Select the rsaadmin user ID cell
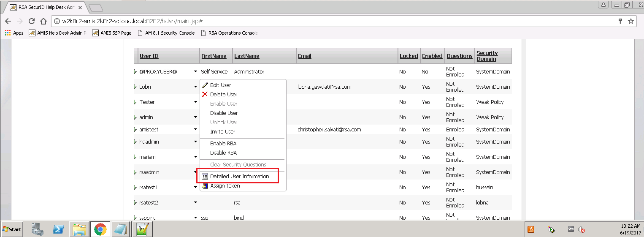Screen dimensions: 644x237 (x=149, y=172)
